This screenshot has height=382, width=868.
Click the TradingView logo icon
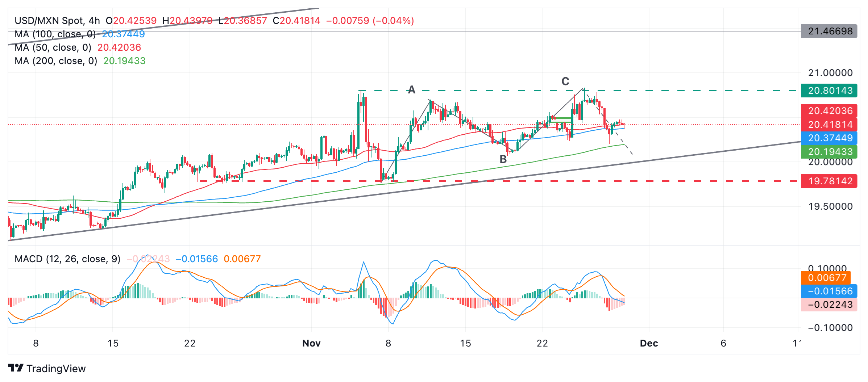(16, 368)
